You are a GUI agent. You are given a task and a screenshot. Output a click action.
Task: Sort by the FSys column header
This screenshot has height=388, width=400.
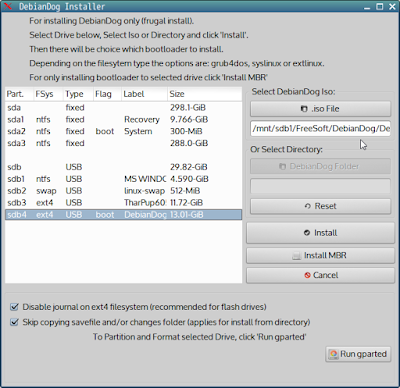[x=48, y=94]
